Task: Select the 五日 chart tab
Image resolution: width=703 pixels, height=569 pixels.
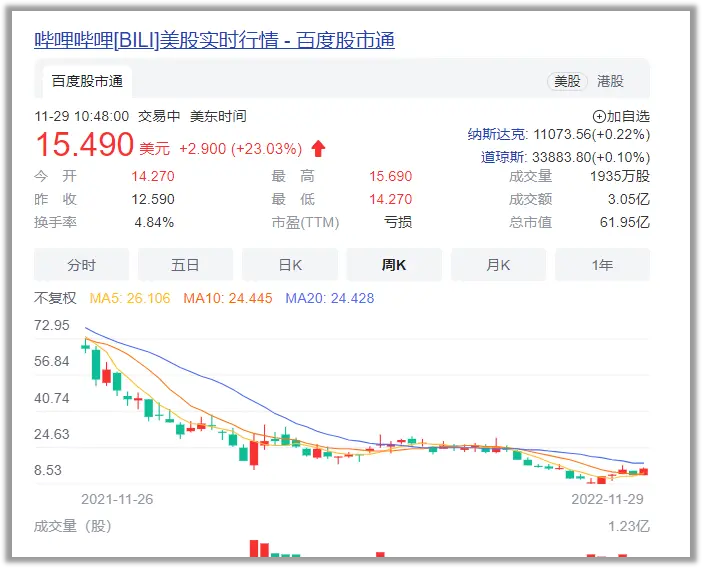Action: [x=185, y=265]
